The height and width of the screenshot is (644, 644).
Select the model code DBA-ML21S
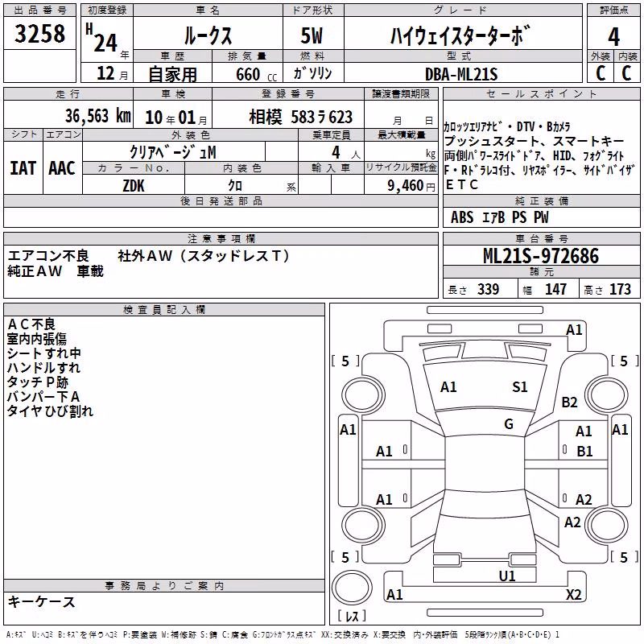pos(461,74)
